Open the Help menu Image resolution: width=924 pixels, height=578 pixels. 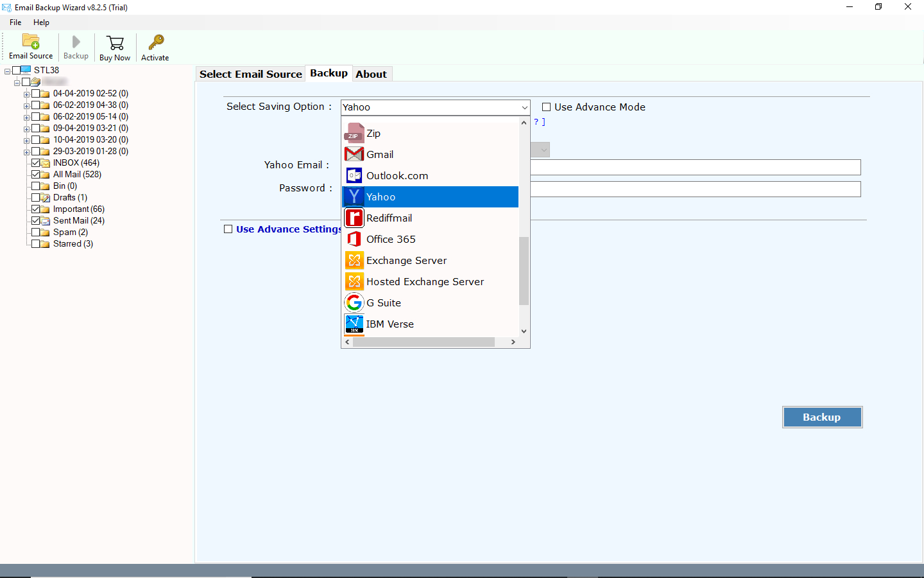[x=41, y=22]
